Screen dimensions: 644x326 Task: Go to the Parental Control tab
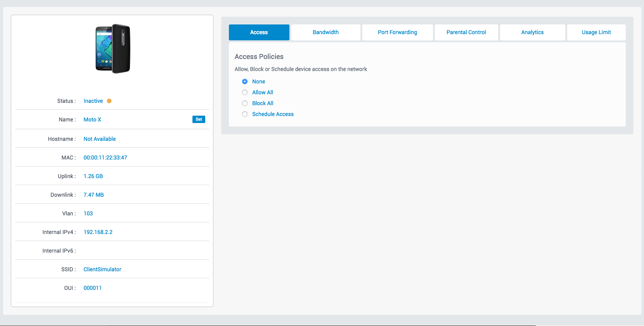[x=466, y=32]
